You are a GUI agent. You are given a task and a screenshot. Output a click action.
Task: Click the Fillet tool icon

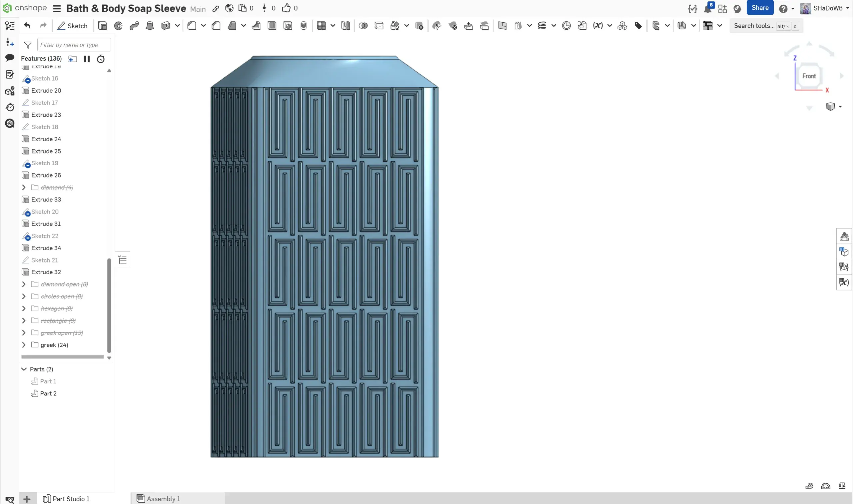(x=192, y=26)
